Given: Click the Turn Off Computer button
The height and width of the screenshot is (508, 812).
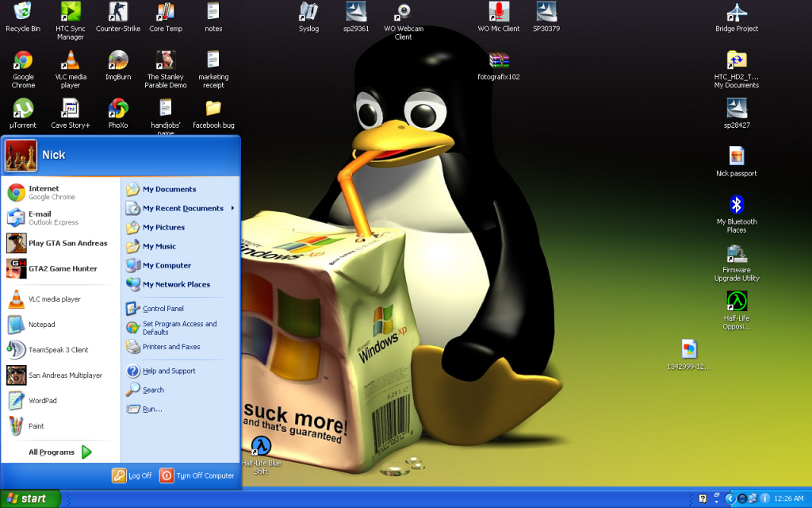Looking at the screenshot, I should coord(197,475).
